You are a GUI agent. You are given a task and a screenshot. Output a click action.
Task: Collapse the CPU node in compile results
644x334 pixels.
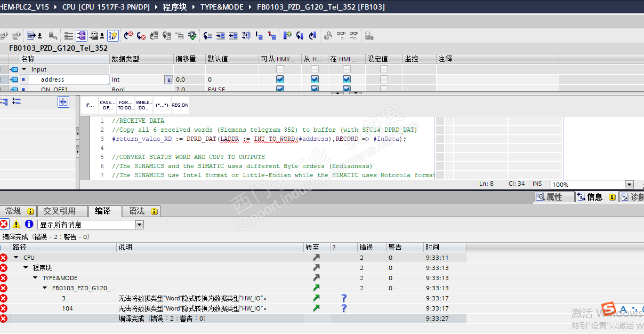pos(16,258)
